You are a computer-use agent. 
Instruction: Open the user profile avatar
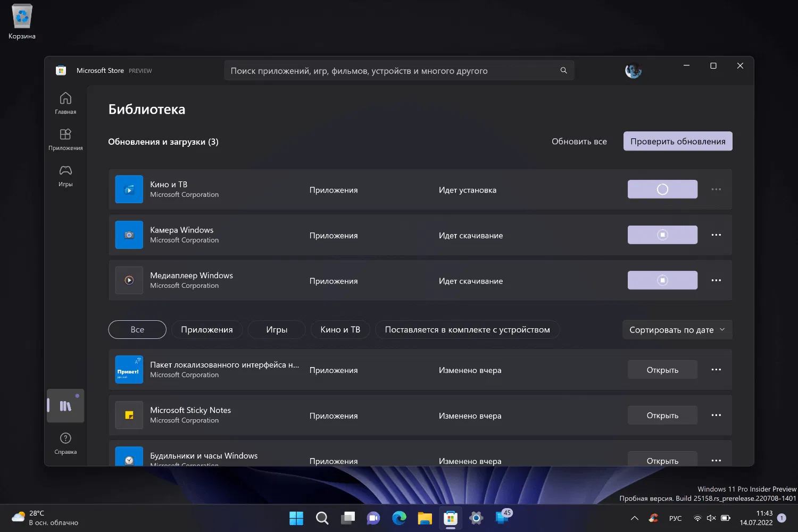tap(633, 71)
